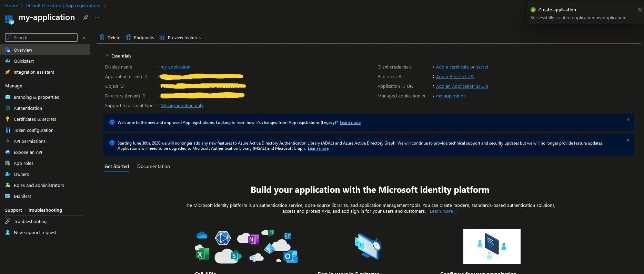Viewport: 644px width, 274px height.
Task: Click the Branding & properties icon
Action: (x=8, y=97)
